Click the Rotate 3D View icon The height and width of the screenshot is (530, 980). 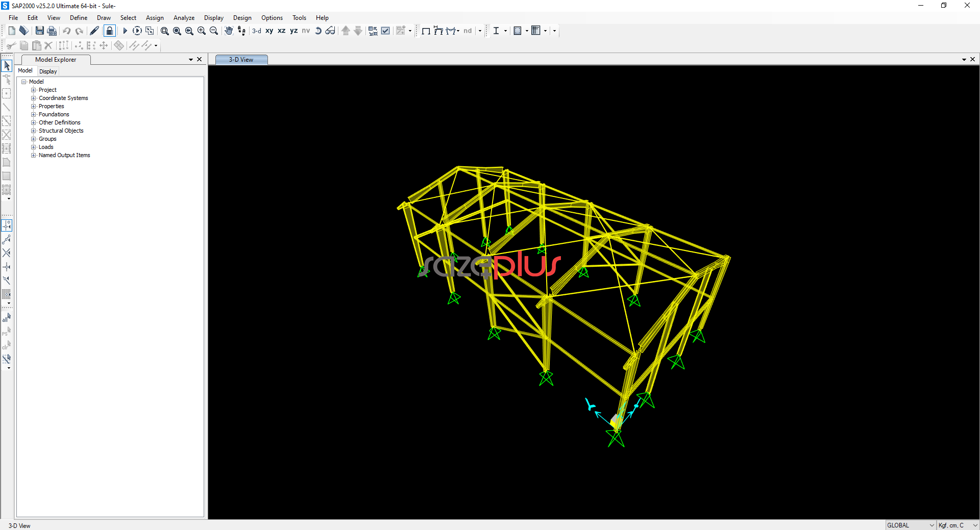(318, 31)
